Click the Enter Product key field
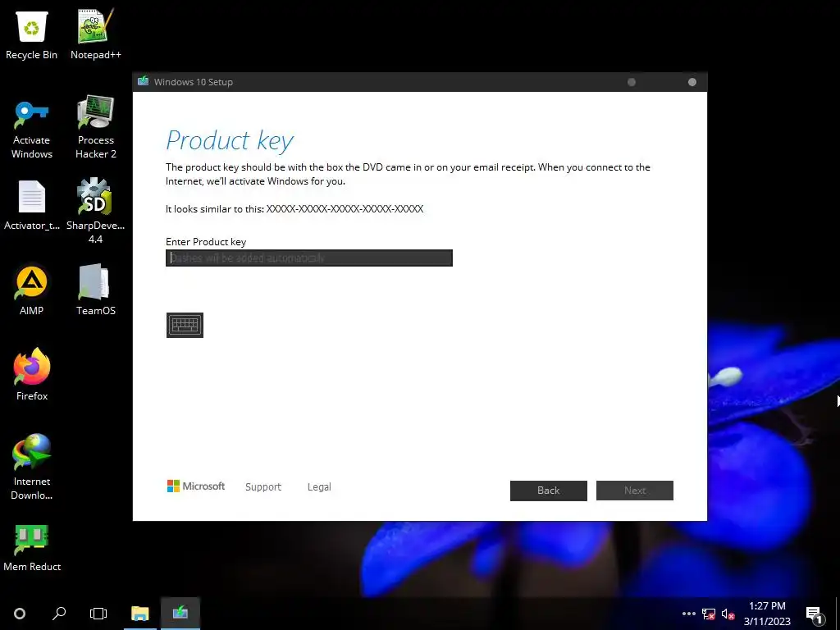 [309, 258]
